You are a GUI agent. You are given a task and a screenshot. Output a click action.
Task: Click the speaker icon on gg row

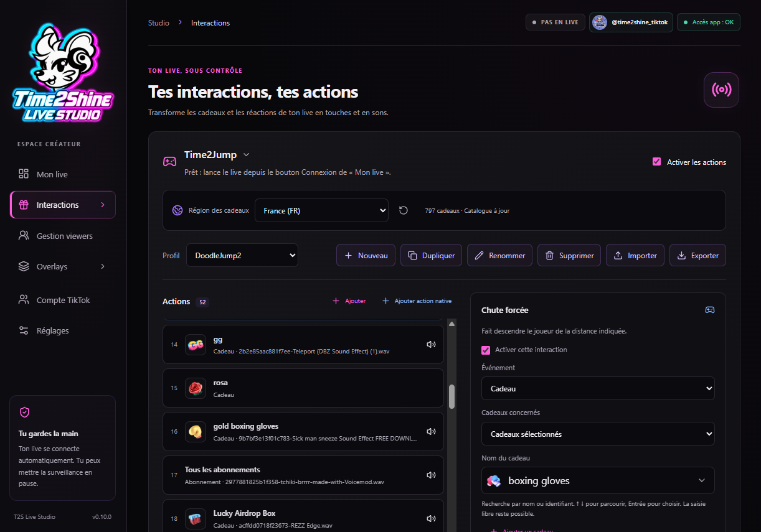[x=431, y=345]
